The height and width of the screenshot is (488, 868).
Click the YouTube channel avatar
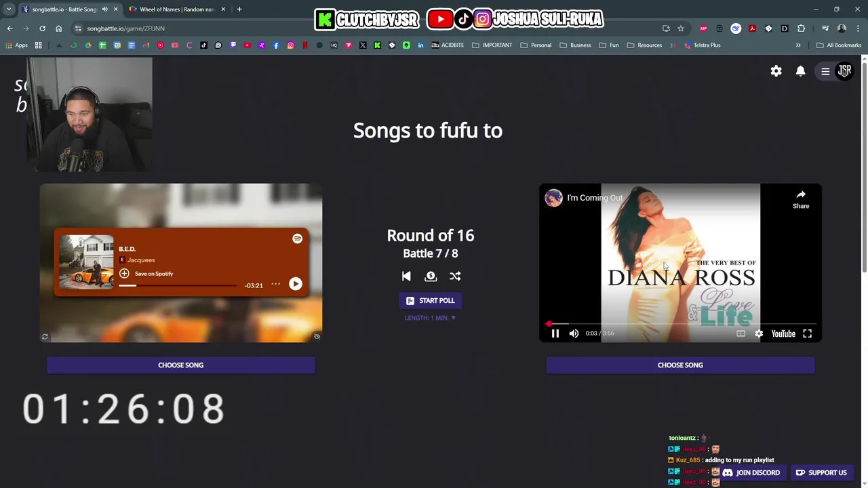pyautogui.click(x=554, y=198)
